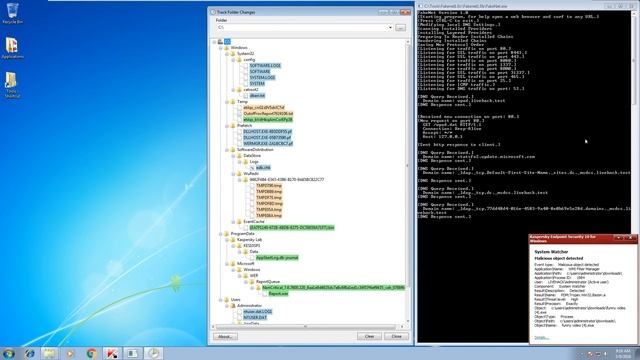Select the catroot2 folder label
Screen dimensions: 640x360
(251, 89)
